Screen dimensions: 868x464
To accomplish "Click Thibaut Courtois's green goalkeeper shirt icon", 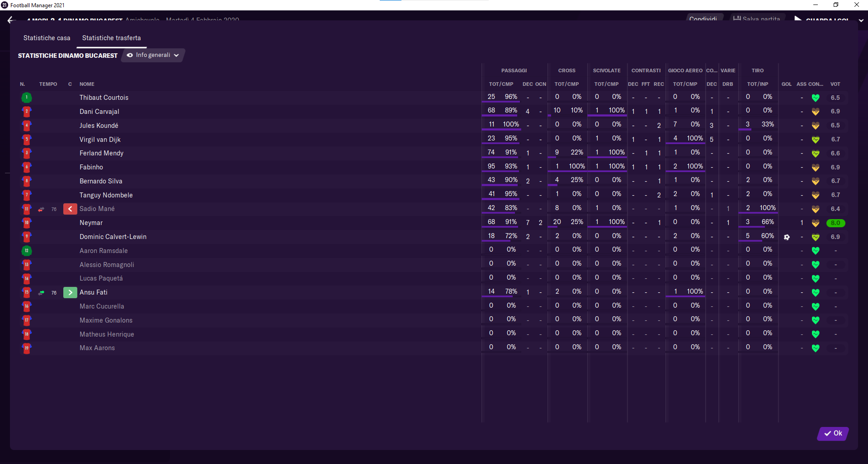I will click(x=27, y=98).
